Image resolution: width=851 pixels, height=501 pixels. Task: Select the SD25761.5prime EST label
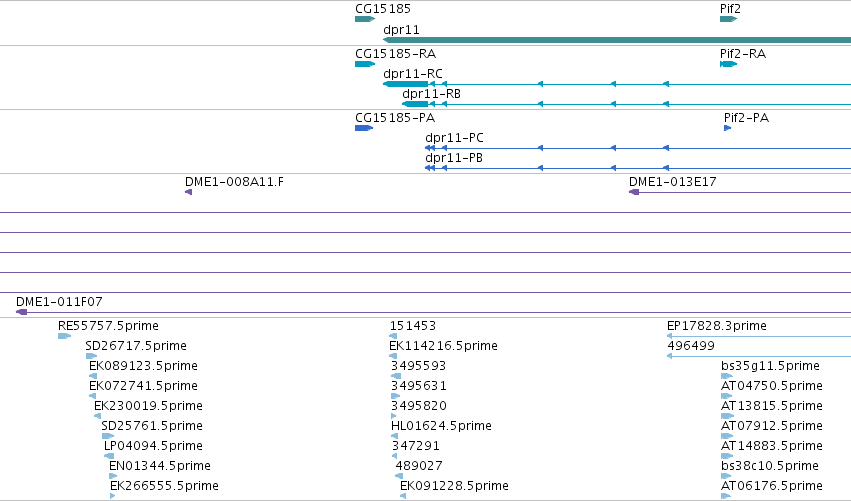[x=152, y=426]
